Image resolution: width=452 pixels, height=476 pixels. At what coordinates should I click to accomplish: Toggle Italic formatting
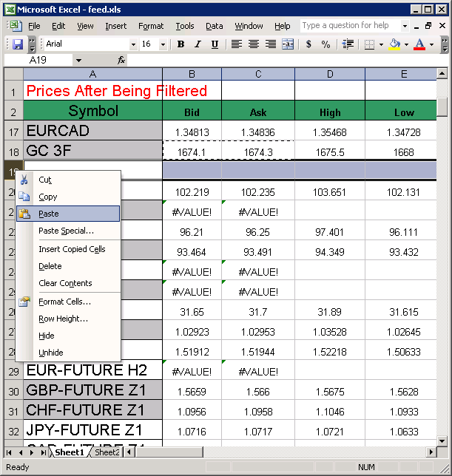[x=198, y=44]
